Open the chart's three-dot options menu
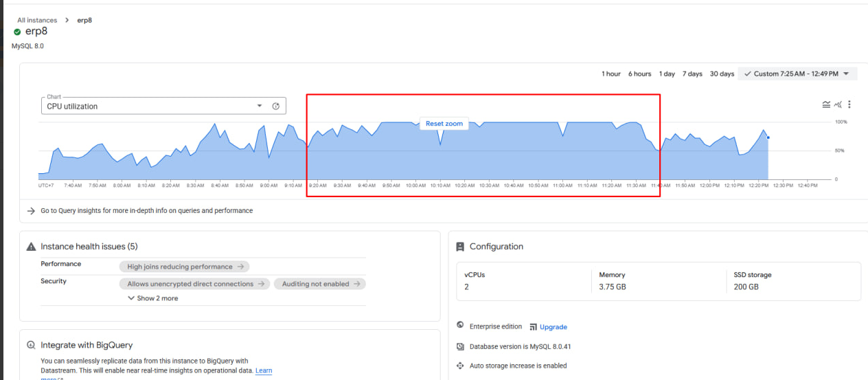Image resolution: width=868 pixels, height=380 pixels. point(849,104)
